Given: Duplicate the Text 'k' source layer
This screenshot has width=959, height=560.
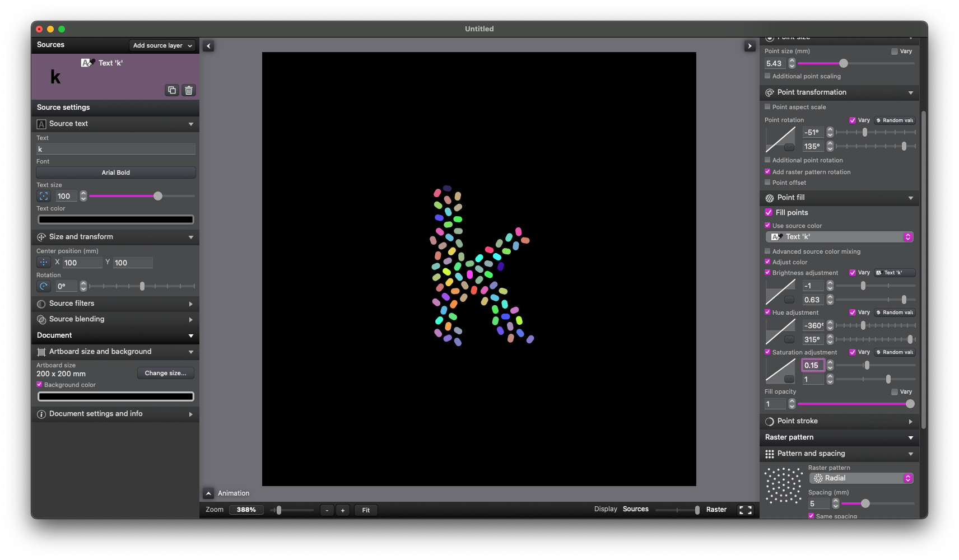Looking at the screenshot, I should (172, 90).
